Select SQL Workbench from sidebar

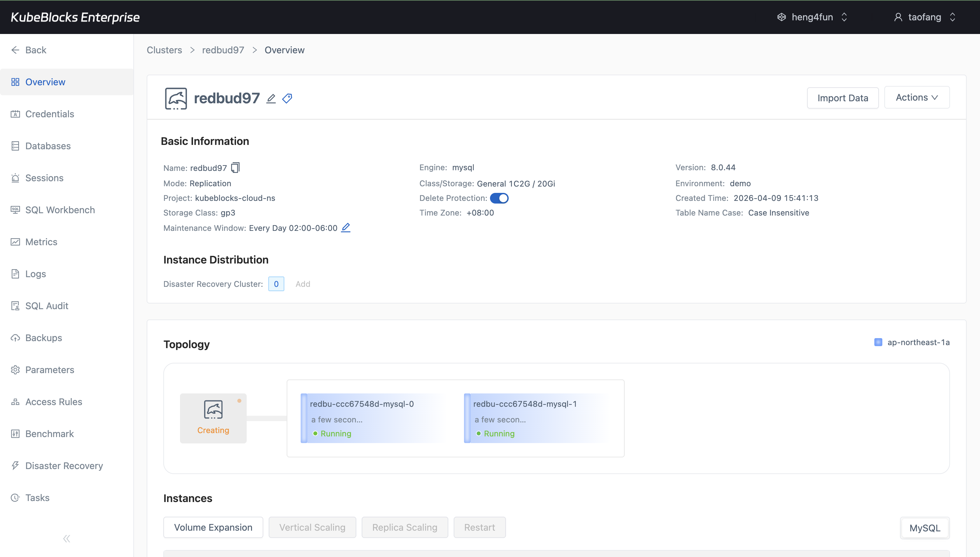(60, 210)
